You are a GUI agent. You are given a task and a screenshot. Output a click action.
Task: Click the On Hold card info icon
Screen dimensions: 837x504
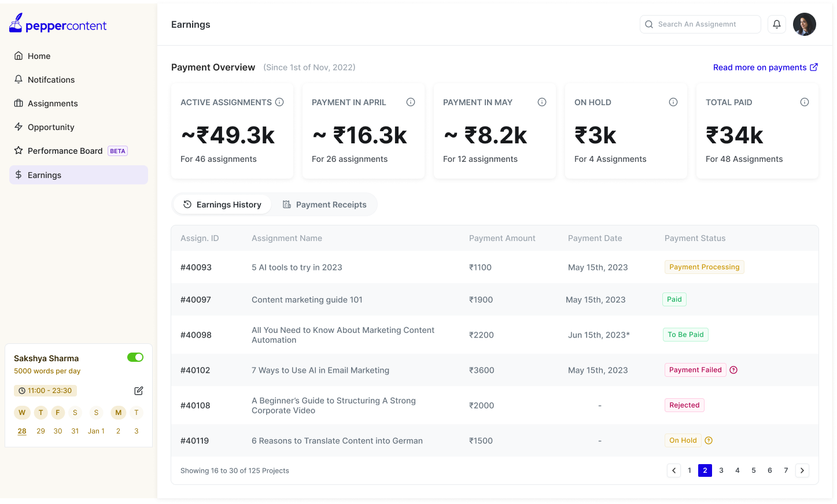coord(673,102)
